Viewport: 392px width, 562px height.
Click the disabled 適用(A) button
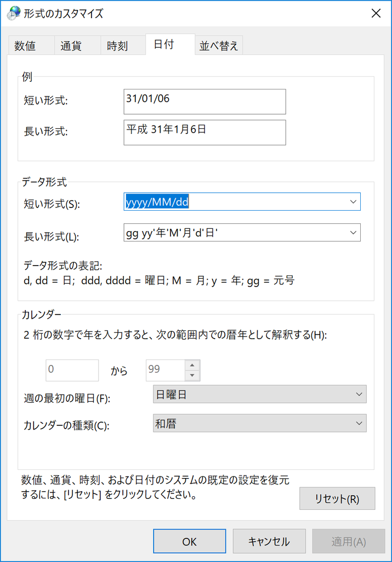click(x=349, y=541)
